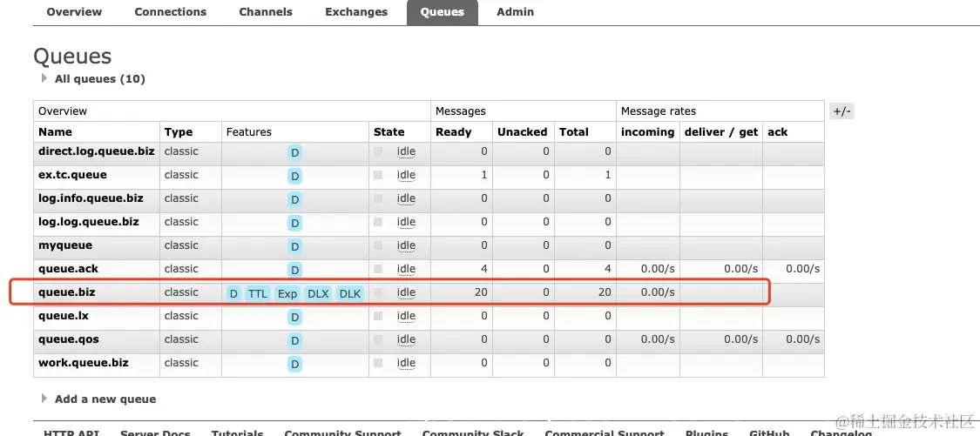Click the D badge of queue.qos

coord(295,340)
